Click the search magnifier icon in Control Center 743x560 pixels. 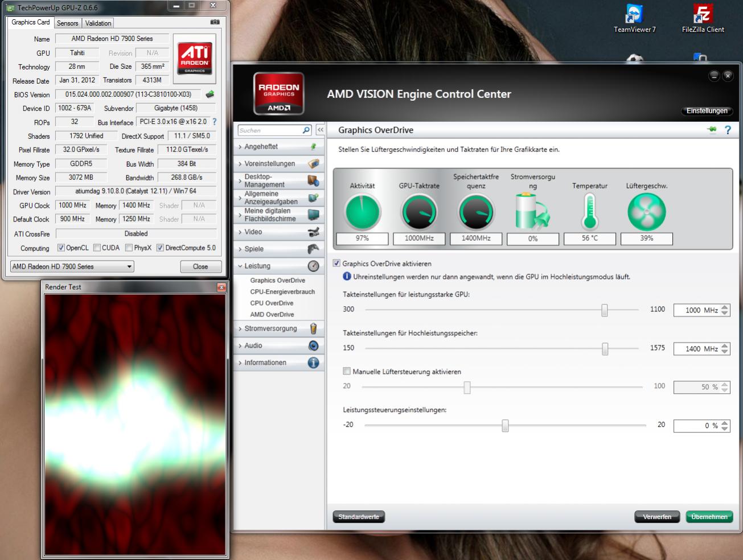coord(306,130)
